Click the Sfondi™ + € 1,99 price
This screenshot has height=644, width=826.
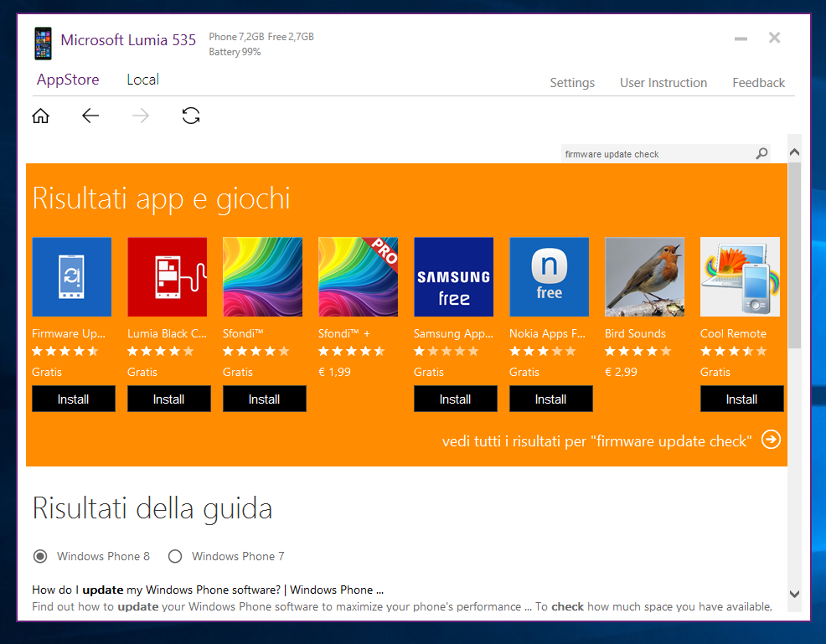point(334,372)
